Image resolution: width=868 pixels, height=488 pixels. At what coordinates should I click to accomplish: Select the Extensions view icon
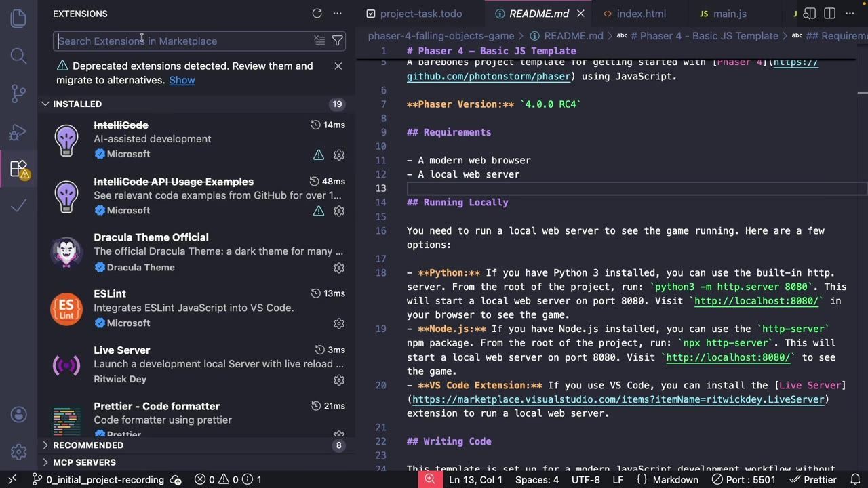coord(18,168)
